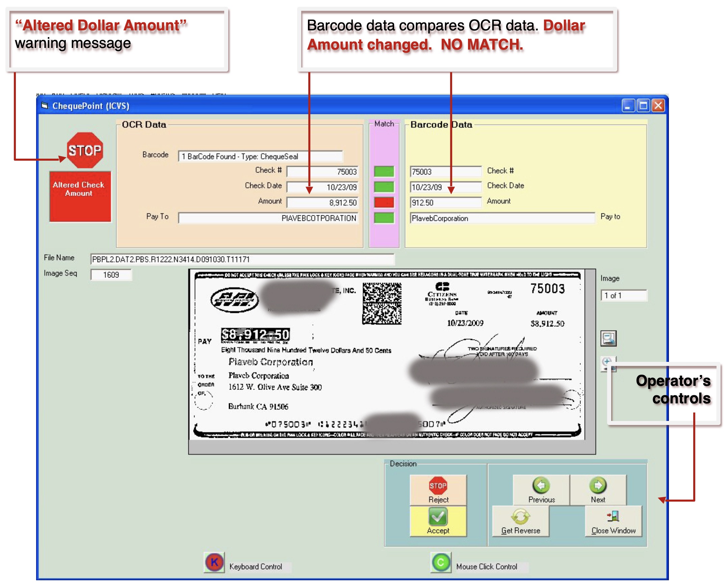
Task: Click the File Name text field
Action: [x=242, y=259]
